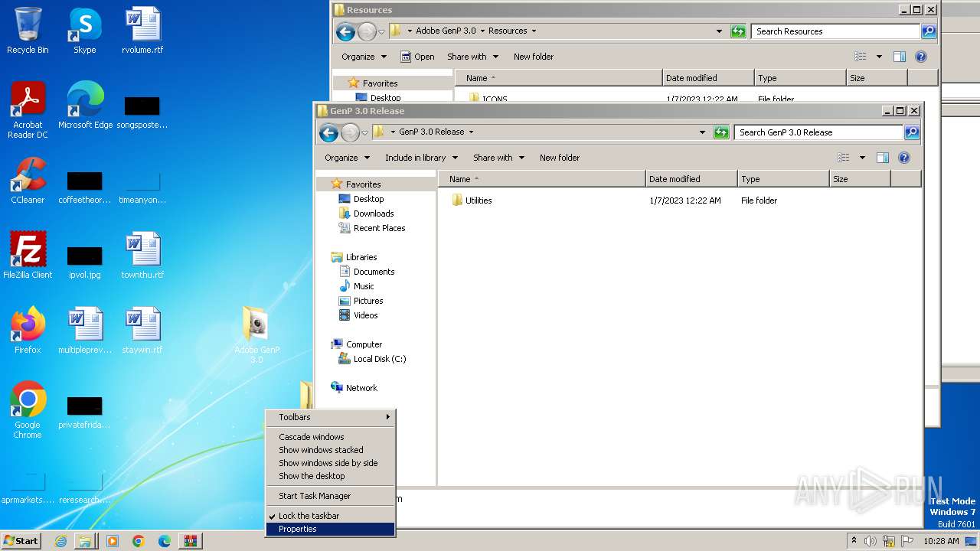Image resolution: width=980 pixels, height=551 pixels.
Task: Click volume icon in system tray
Action: [x=871, y=541]
